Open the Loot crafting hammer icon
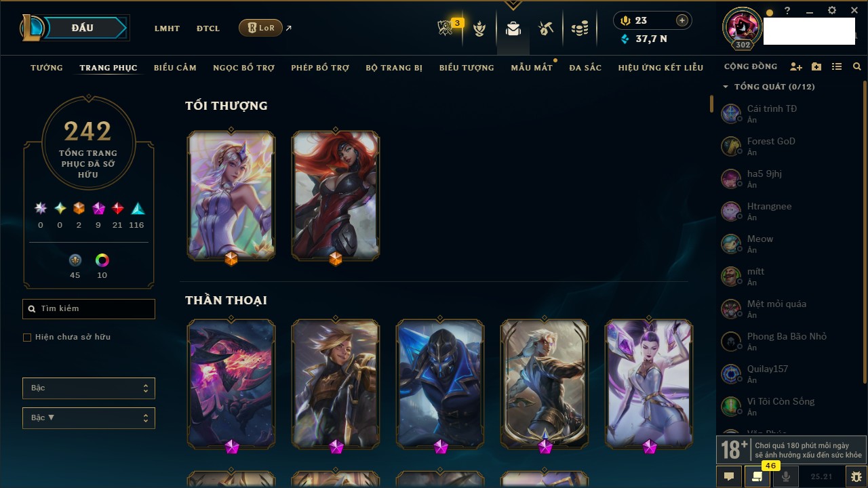 tap(546, 28)
